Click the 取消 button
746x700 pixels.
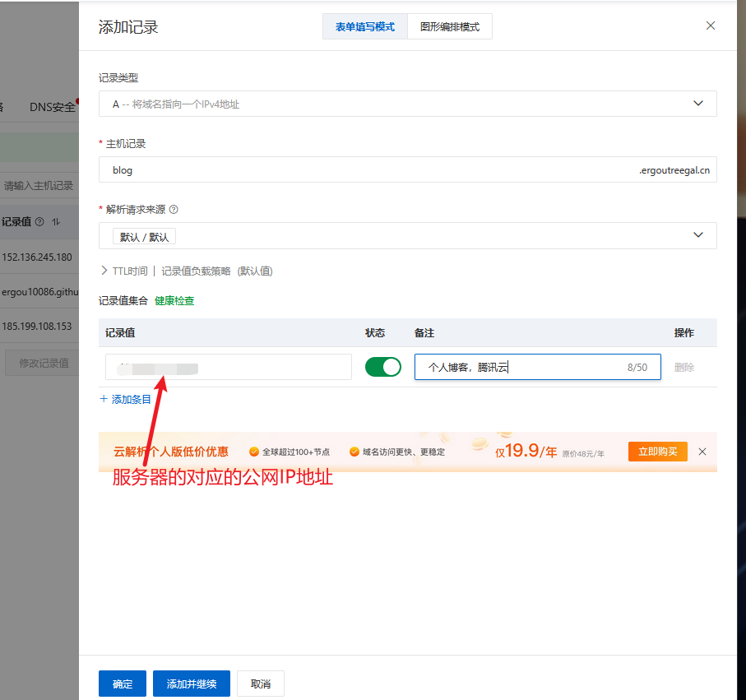261,684
